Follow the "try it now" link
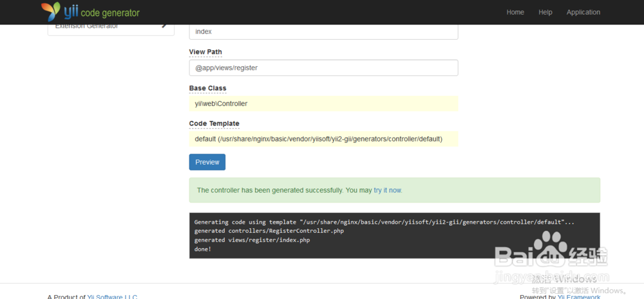Screen dimensions: 644x299 (x=387, y=190)
